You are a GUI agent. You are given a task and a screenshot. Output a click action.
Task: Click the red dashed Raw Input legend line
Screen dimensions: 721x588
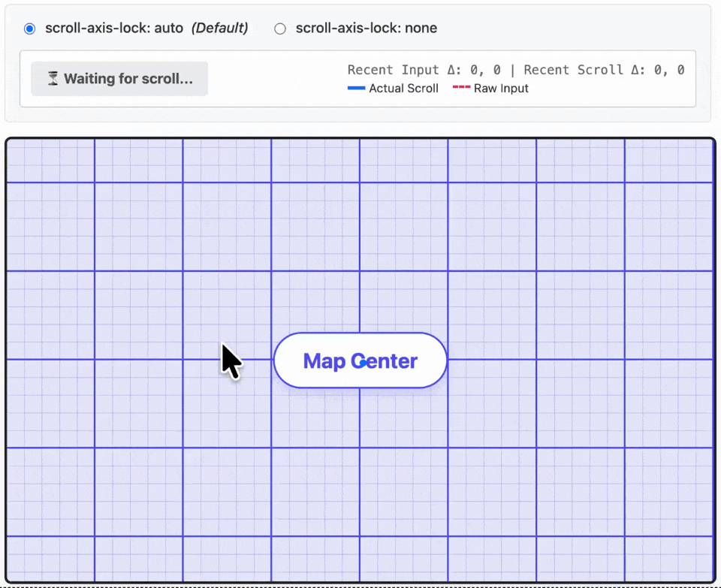tap(461, 87)
